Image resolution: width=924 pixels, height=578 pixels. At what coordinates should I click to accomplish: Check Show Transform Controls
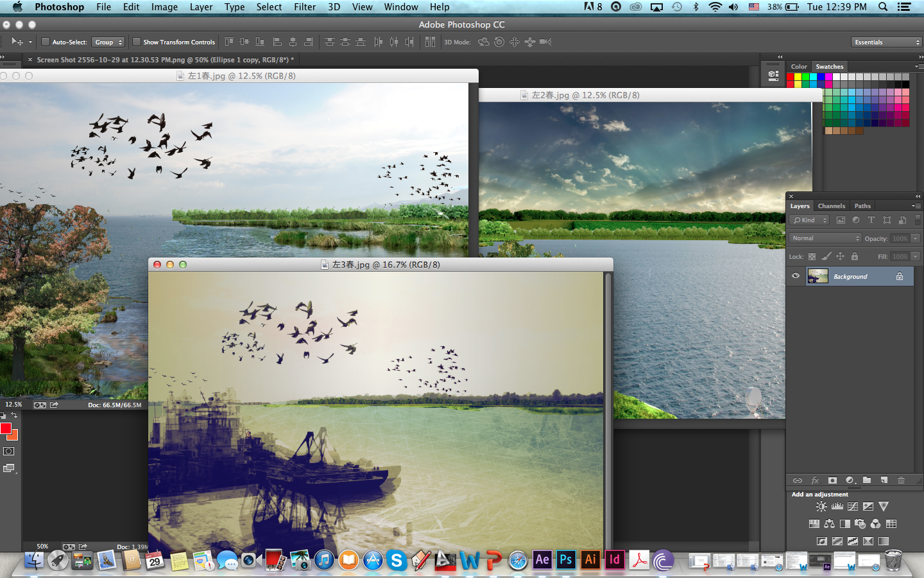coord(137,42)
